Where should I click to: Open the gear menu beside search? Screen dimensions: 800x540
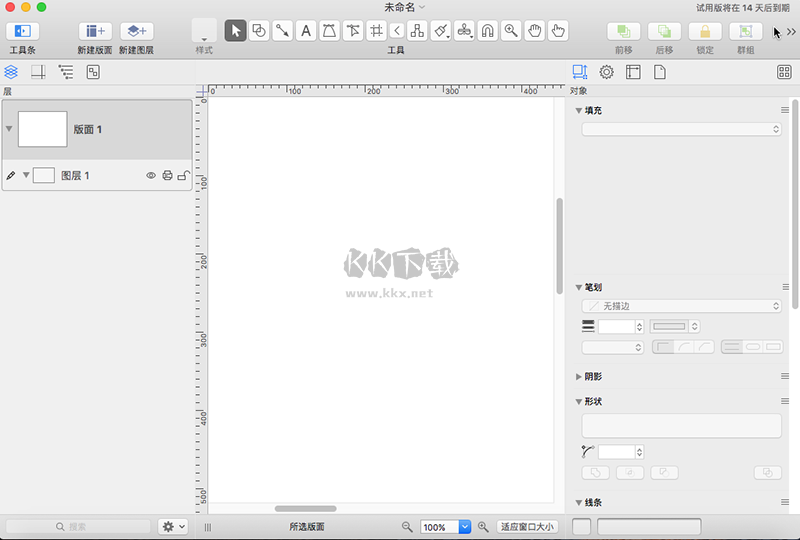173,526
